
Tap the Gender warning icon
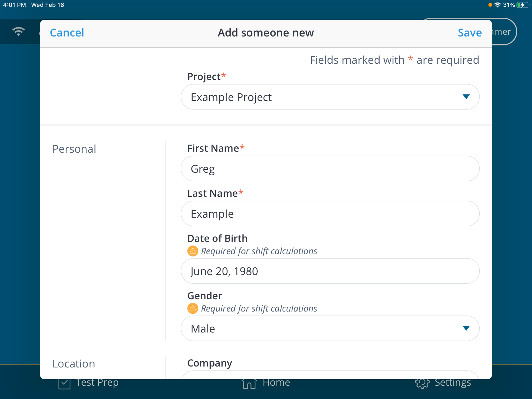coord(193,308)
